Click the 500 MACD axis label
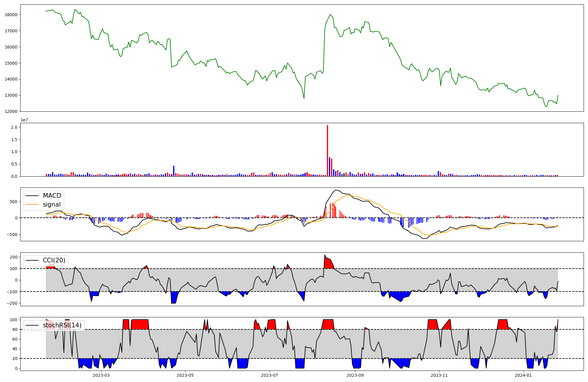This screenshot has width=588, height=382. coord(14,202)
